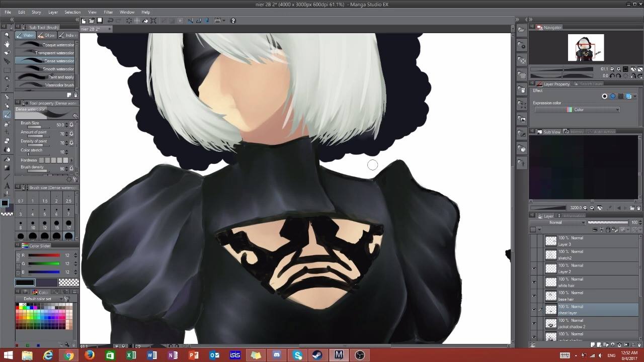This screenshot has height=362, width=644.
Task: Adjust the green G color slider
Action: tap(44, 263)
